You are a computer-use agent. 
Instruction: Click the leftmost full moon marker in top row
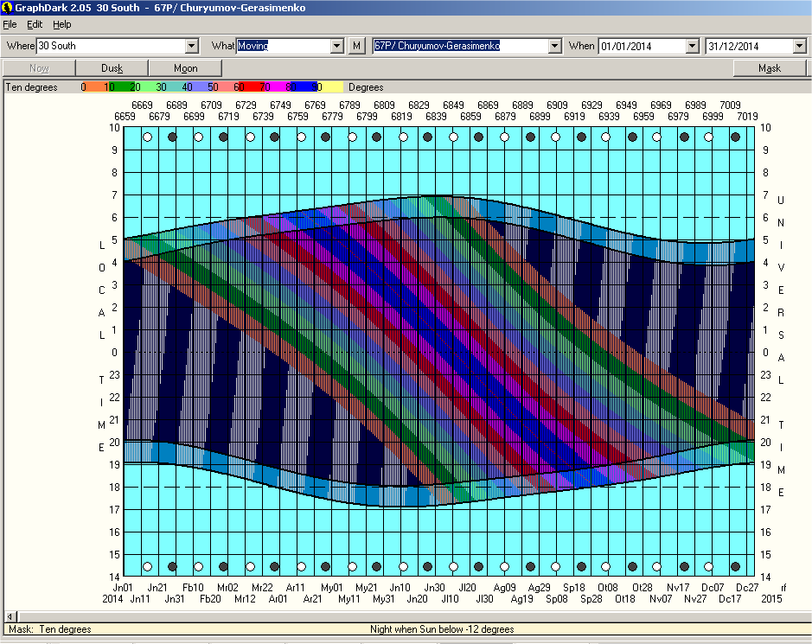[x=147, y=137]
